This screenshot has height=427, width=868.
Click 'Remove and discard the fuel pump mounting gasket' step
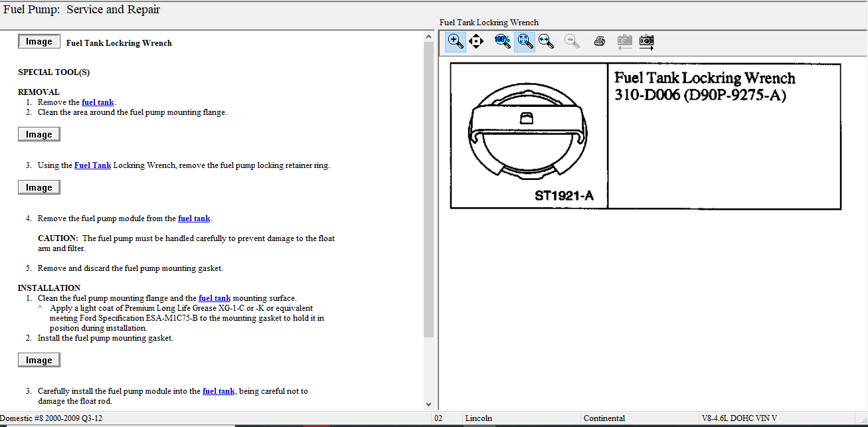click(130, 268)
